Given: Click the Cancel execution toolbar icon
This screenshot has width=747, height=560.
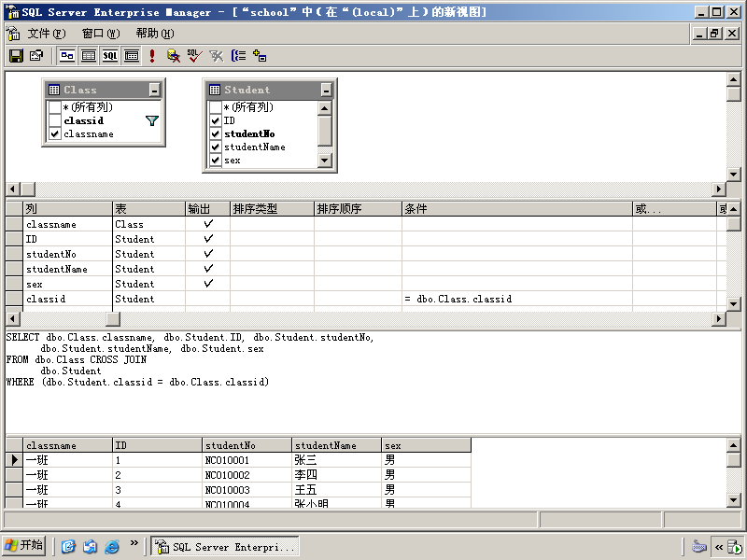Looking at the screenshot, I should pyautogui.click(x=174, y=56).
